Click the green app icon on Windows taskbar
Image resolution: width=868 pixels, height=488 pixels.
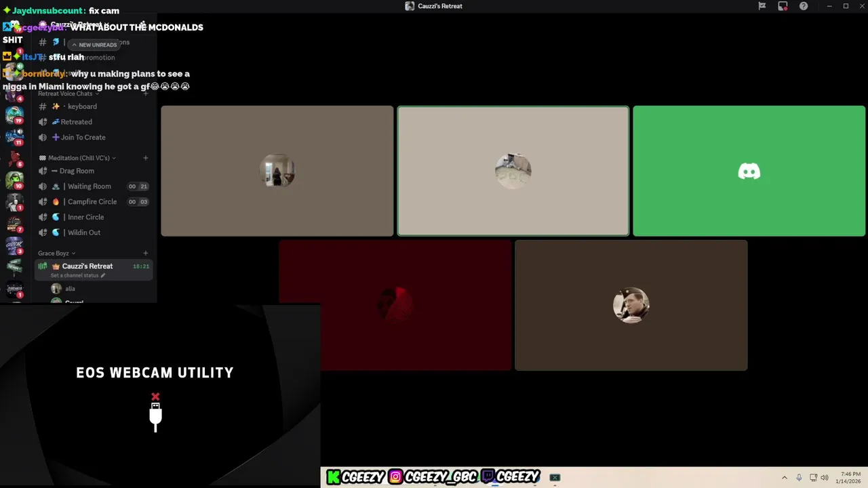pos(555,477)
